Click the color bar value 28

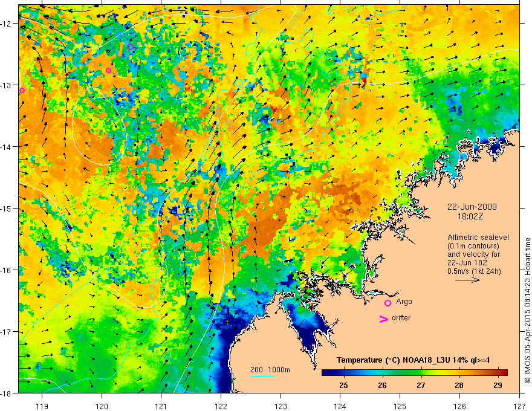[x=459, y=385]
